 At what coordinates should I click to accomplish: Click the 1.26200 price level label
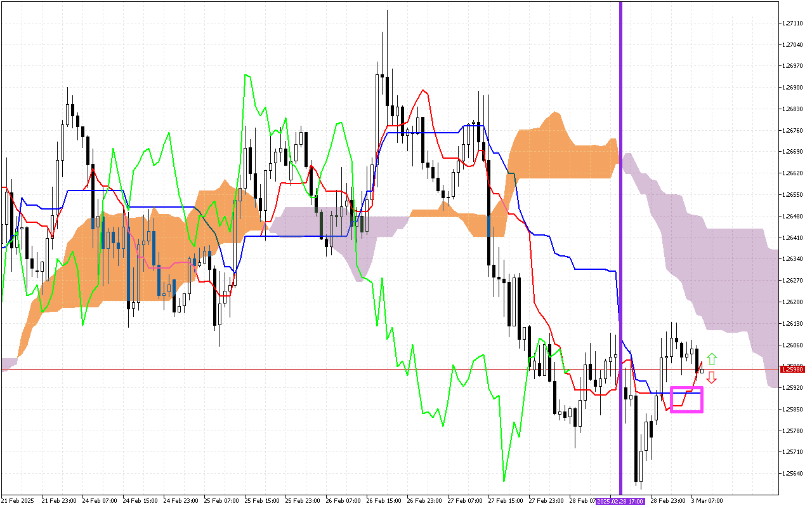click(793, 302)
